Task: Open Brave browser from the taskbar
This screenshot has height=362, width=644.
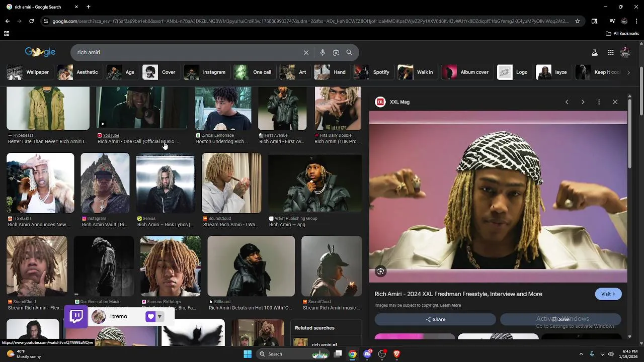Action: [396, 354]
